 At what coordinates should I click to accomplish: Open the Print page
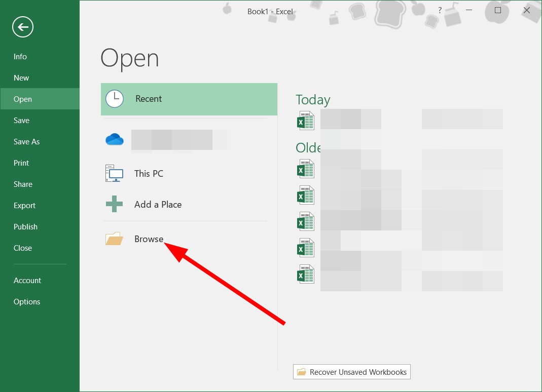pos(21,163)
